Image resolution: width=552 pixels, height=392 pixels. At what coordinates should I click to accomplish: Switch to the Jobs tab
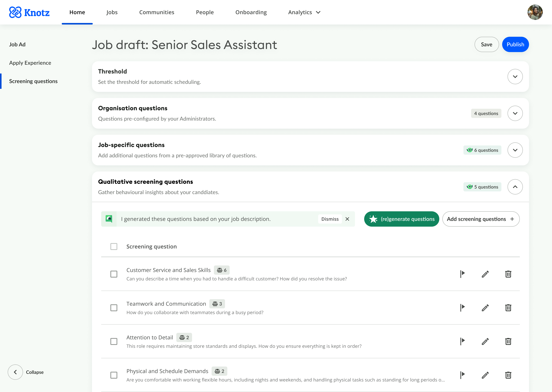pos(112,12)
